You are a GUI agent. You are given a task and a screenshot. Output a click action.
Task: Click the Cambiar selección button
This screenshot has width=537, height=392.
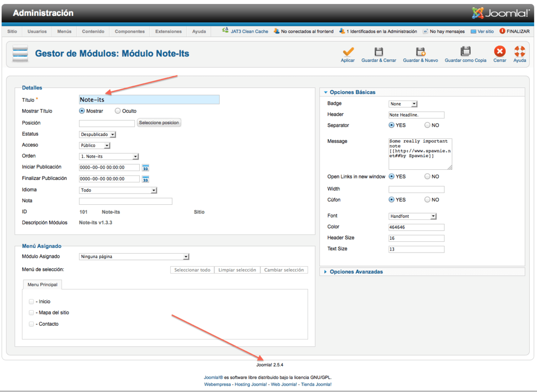coord(284,270)
